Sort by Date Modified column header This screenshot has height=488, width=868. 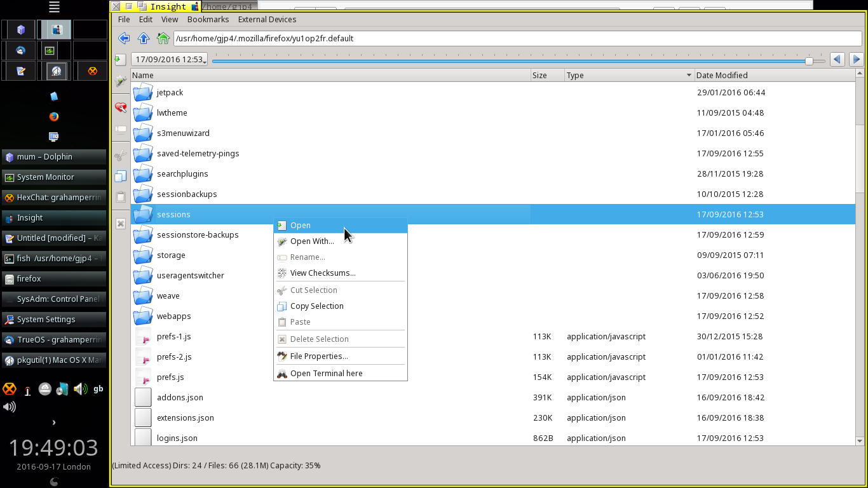point(775,75)
